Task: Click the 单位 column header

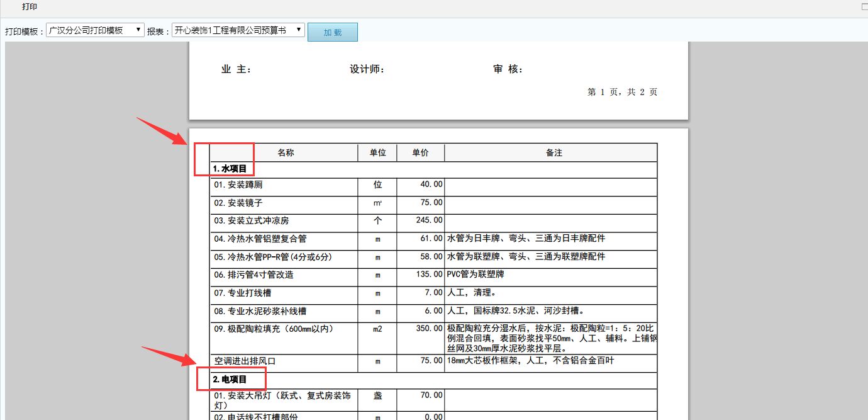Action: point(376,152)
